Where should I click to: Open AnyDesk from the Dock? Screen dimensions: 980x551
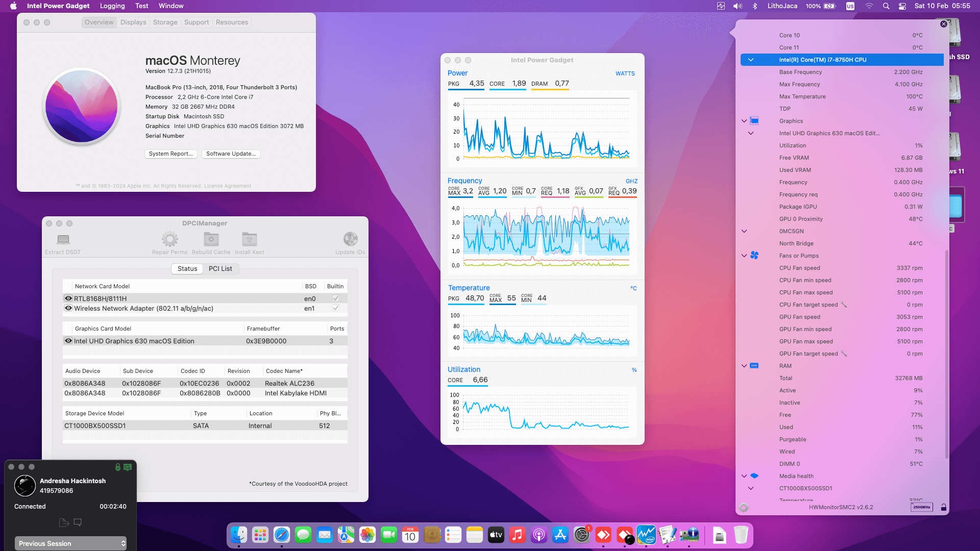(603, 535)
